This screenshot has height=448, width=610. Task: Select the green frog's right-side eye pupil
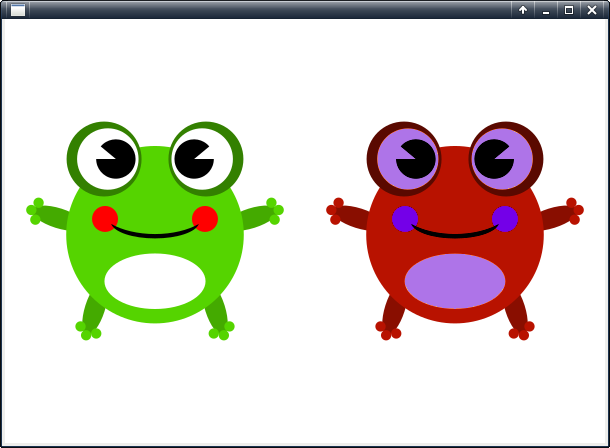coord(193,159)
